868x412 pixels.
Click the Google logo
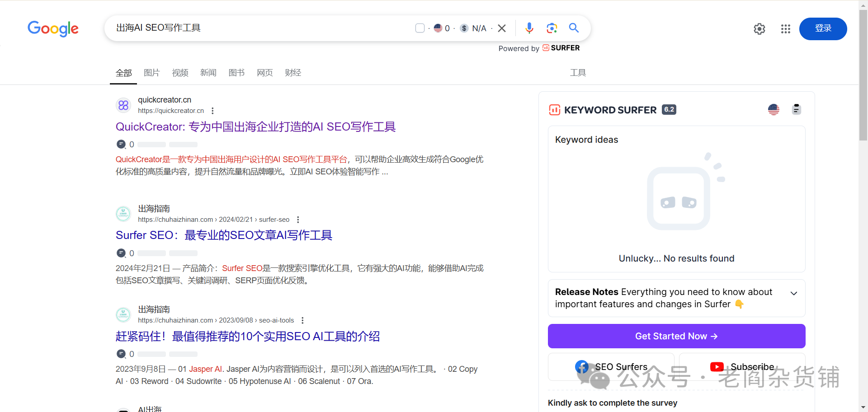point(53,28)
